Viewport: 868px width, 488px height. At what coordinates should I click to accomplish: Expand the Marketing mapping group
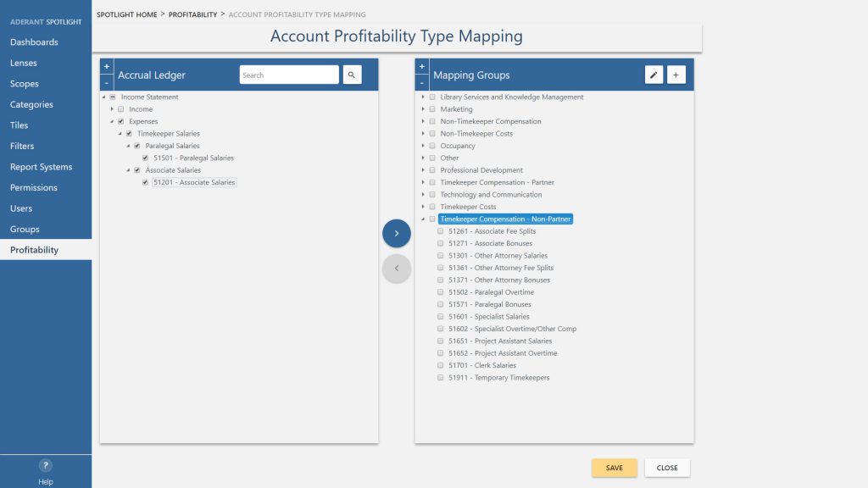click(x=423, y=109)
